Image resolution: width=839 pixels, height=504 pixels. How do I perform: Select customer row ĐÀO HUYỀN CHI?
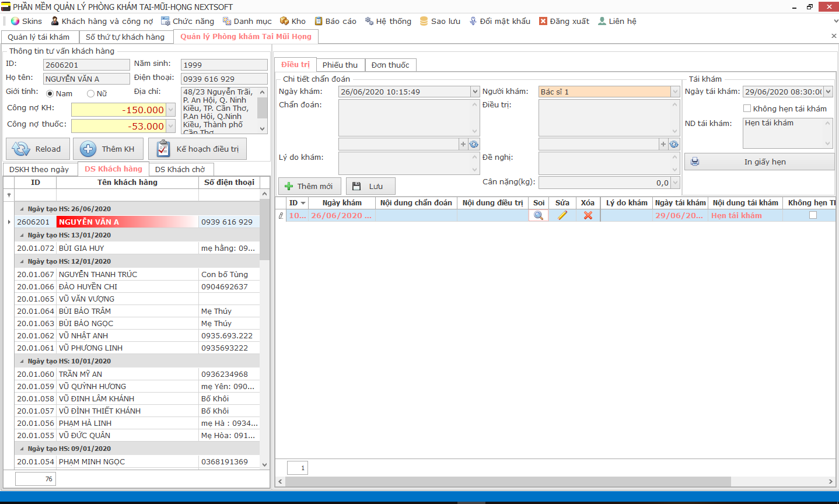click(137, 286)
